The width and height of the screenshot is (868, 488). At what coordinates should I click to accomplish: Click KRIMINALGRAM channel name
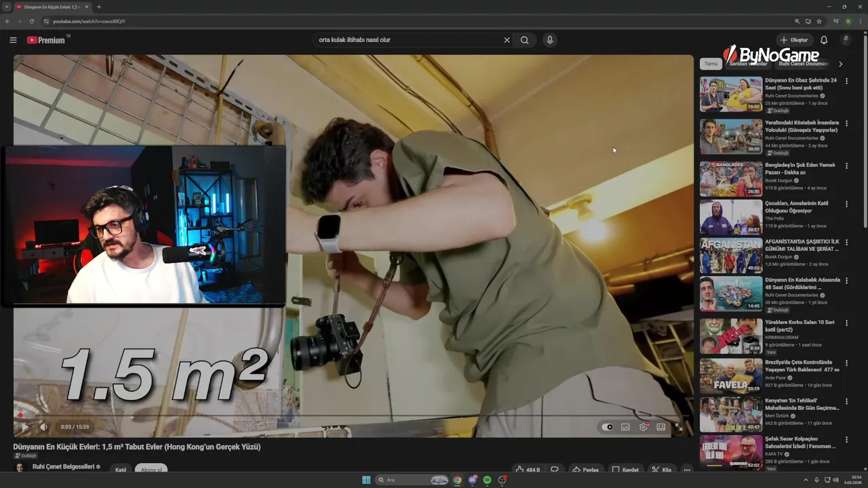pos(782,337)
